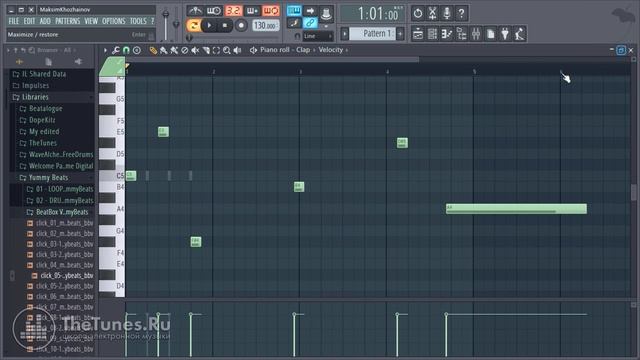The width and height of the screenshot is (640, 360).
Task: Open the FILE menu
Action: tap(13, 21)
